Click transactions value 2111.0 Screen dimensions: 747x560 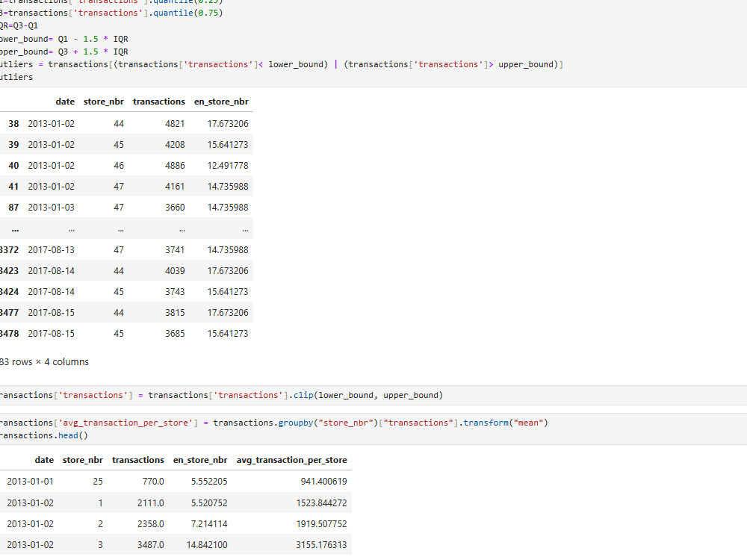point(151,503)
